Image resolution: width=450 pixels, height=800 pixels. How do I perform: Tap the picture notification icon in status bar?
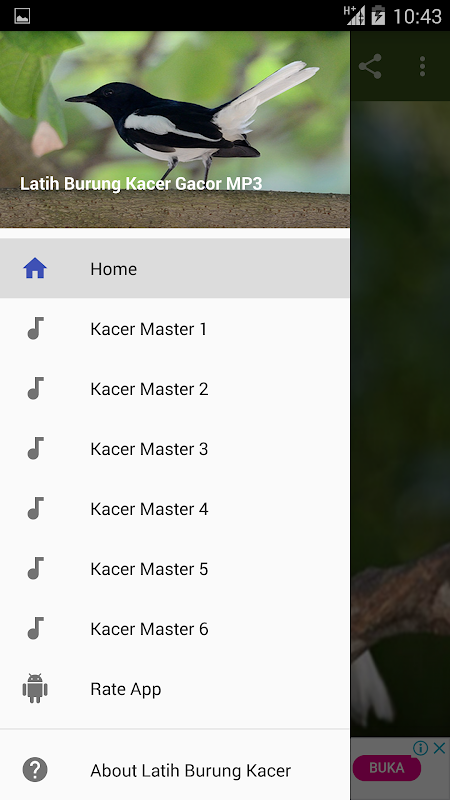point(22,16)
